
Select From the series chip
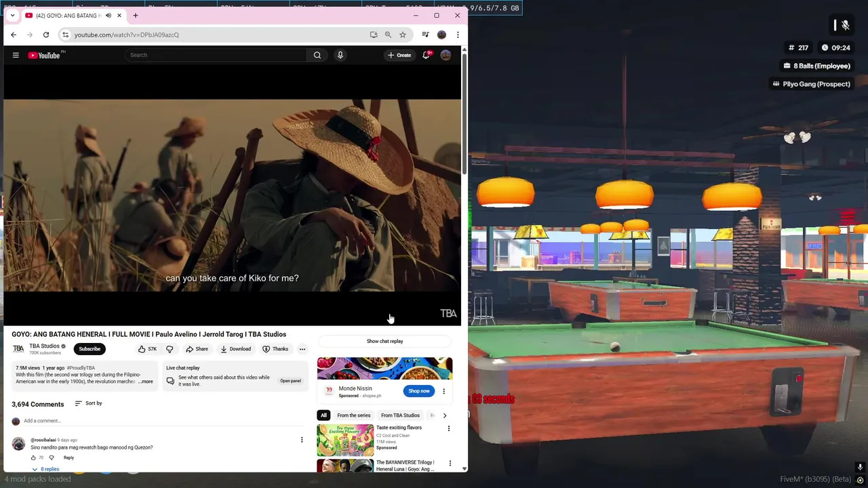pyautogui.click(x=354, y=415)
